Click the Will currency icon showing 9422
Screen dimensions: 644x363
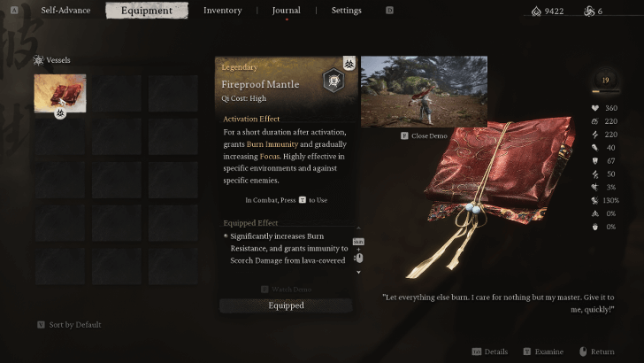coord(536,12)
